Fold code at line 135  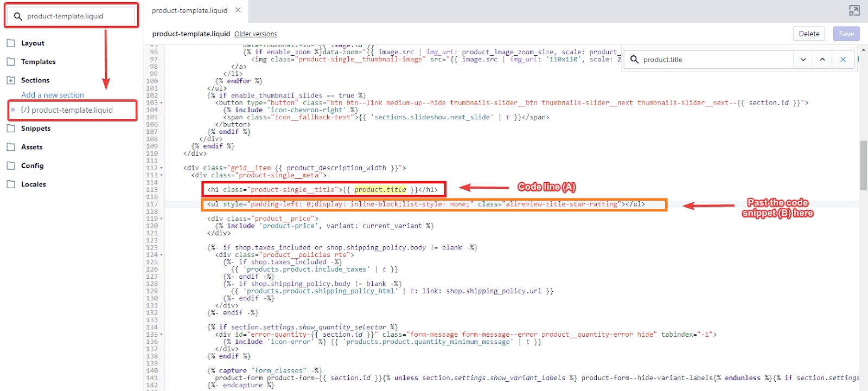161,335
